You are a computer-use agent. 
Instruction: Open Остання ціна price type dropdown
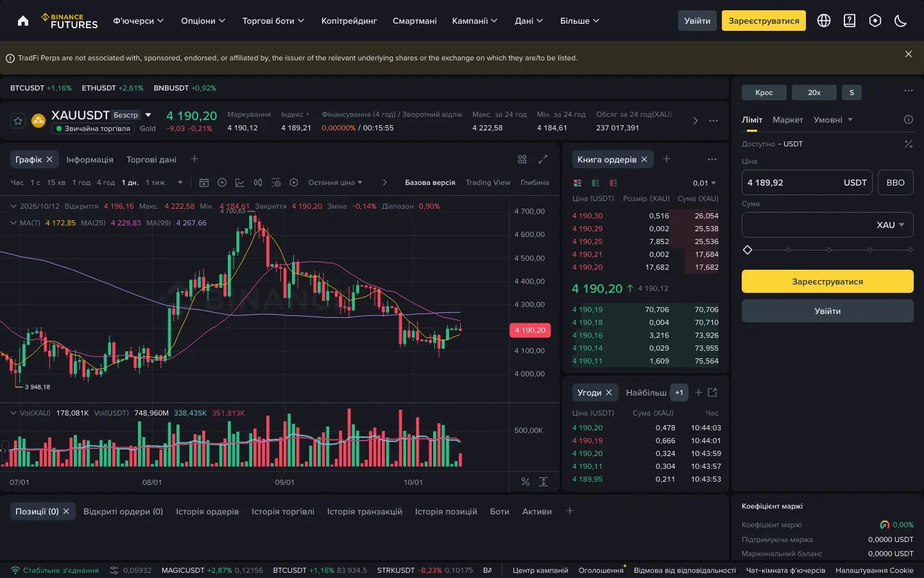click(x=335, y=182)
